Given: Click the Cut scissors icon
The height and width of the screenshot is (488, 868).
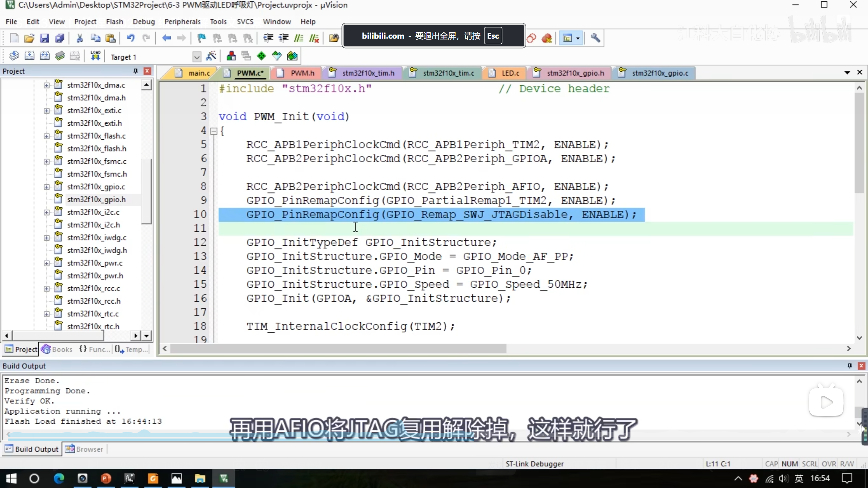Looking at the screenshot, I should coord(80,38).
